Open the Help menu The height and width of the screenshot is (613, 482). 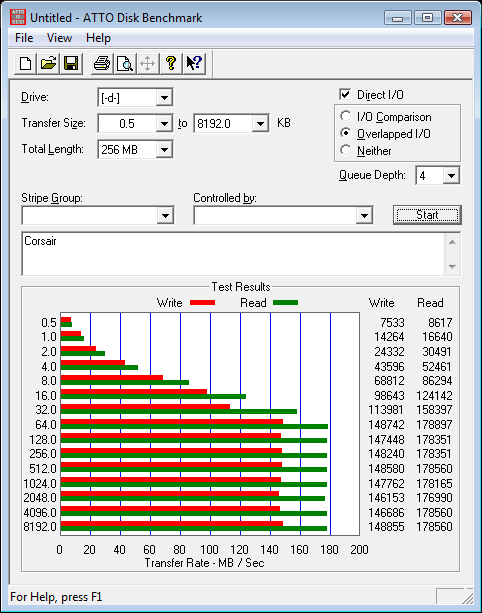point(99,38)
